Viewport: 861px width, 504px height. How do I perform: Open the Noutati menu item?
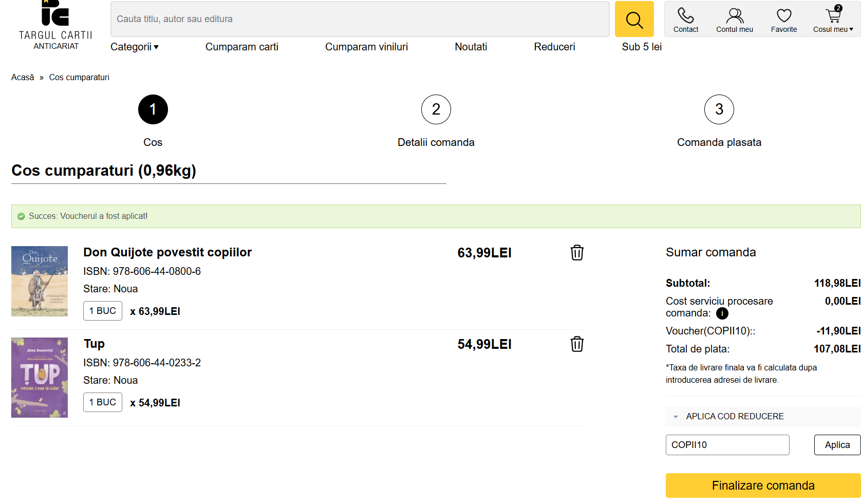[471, 47]
